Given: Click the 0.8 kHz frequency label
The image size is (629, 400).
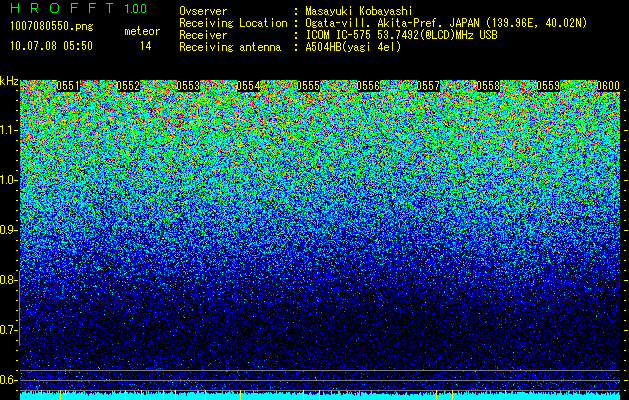Looking at the screenshot, I should 8,280.
